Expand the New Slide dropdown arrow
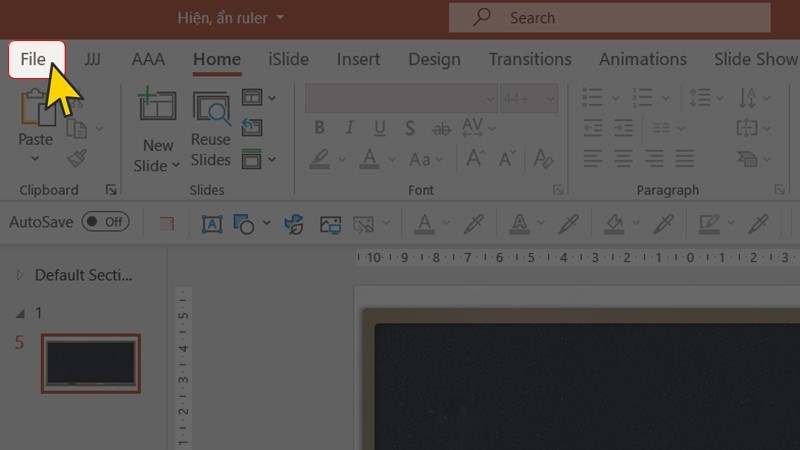The image size is (800, 450). coord(176,165)
